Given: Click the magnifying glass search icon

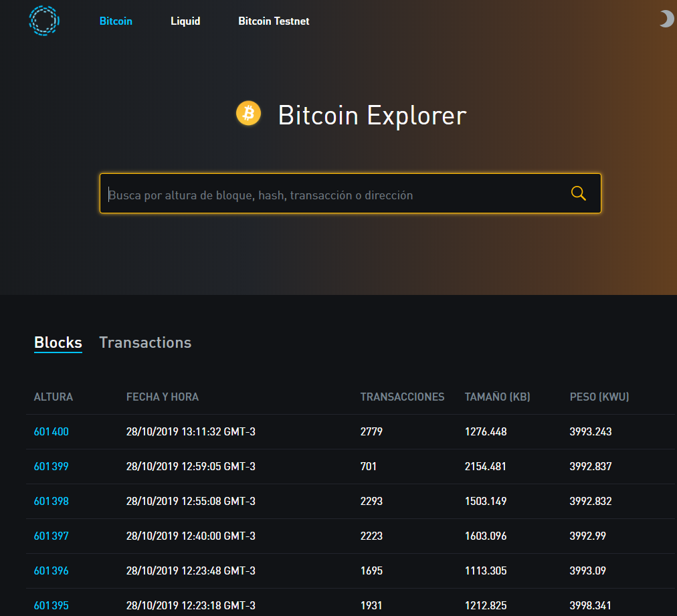Looking at the screenshot, I should [x=578, y=193].
